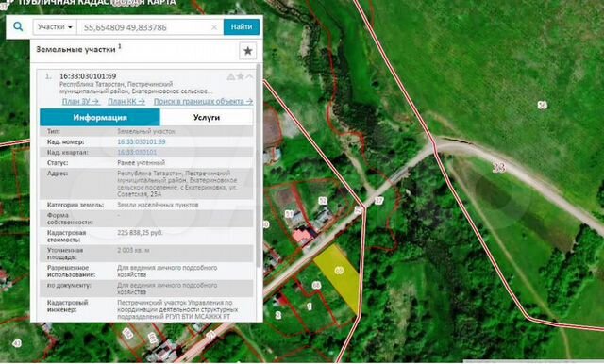This screenshot has height=364, width=604.
Task: Collapse the result card with chevron
Action: click(x=249, y=76)
